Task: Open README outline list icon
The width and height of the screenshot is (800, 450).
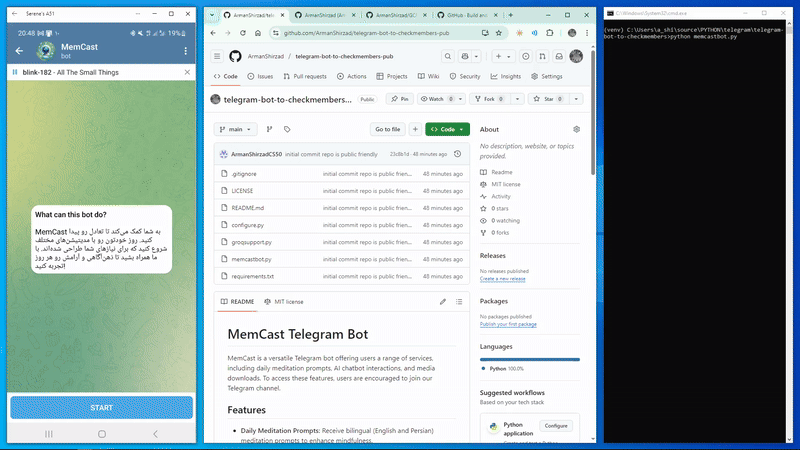Action: (459, 302)
